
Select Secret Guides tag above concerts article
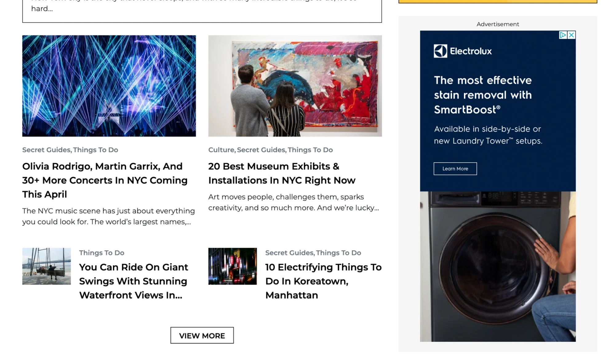pyautogui.click(x=46, y=150)
